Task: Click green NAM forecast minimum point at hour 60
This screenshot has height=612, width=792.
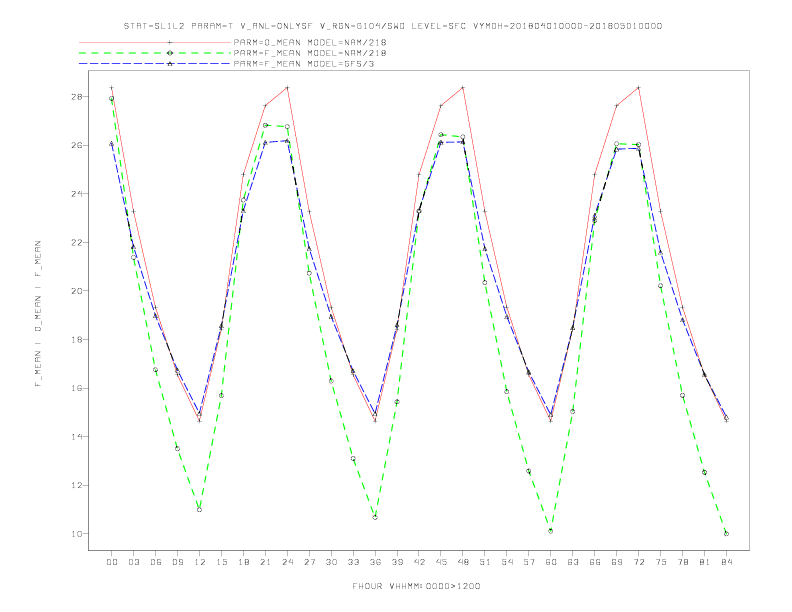Action: pyautogui.click(x=551, y=531)
